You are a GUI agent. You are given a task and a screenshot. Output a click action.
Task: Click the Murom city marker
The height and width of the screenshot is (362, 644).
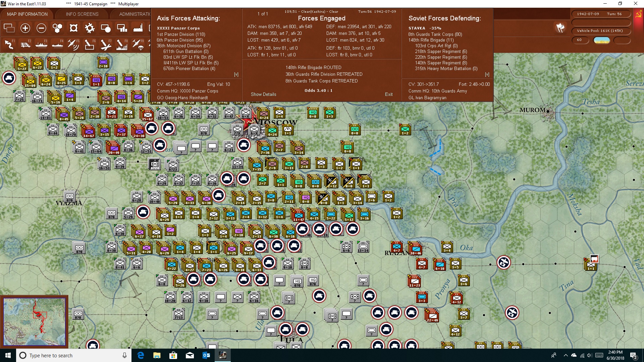click(x=548, y=111)
